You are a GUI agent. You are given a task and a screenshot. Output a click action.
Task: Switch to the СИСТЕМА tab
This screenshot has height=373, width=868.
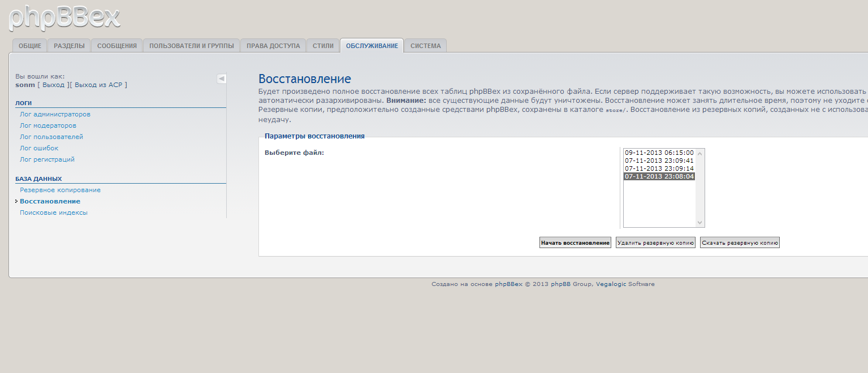[425, 46]
